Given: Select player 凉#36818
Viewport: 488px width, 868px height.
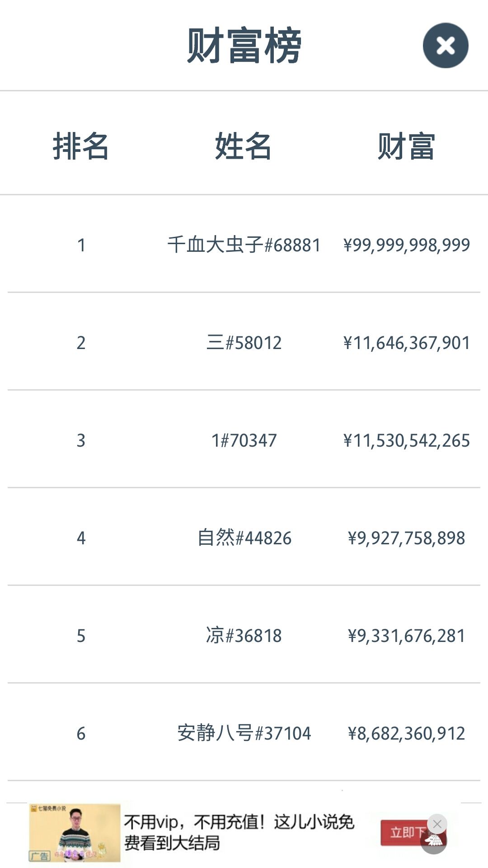Looking at the screenshot, I should tap(244, 636).
